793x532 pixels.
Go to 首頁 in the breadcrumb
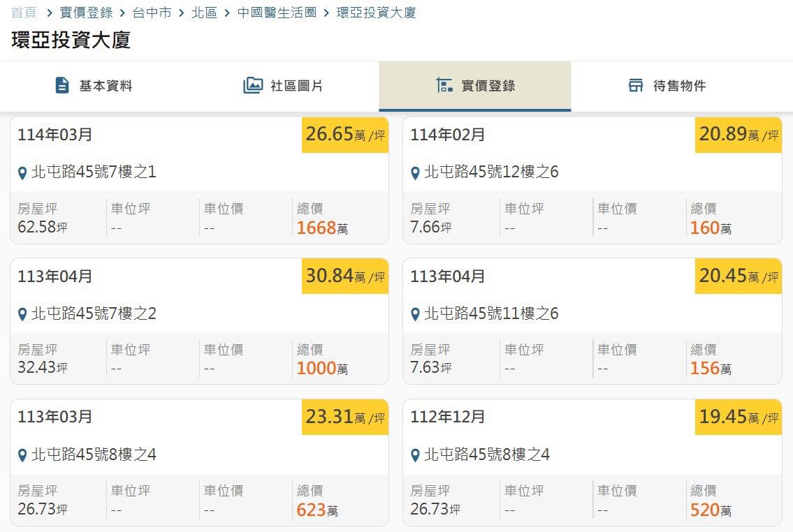coord(23,13)
